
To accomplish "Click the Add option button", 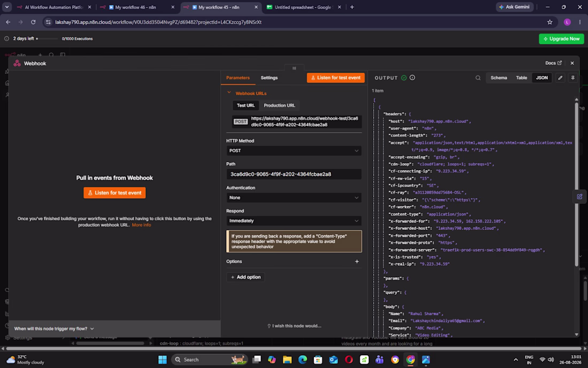I will click(x=246, y=277).
